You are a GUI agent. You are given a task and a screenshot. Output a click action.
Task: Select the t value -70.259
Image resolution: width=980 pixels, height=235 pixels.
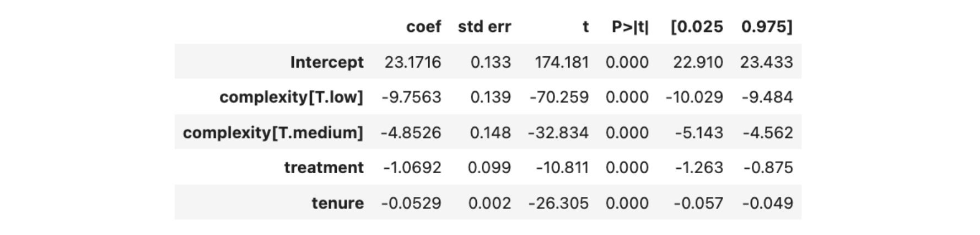[558, 97]
